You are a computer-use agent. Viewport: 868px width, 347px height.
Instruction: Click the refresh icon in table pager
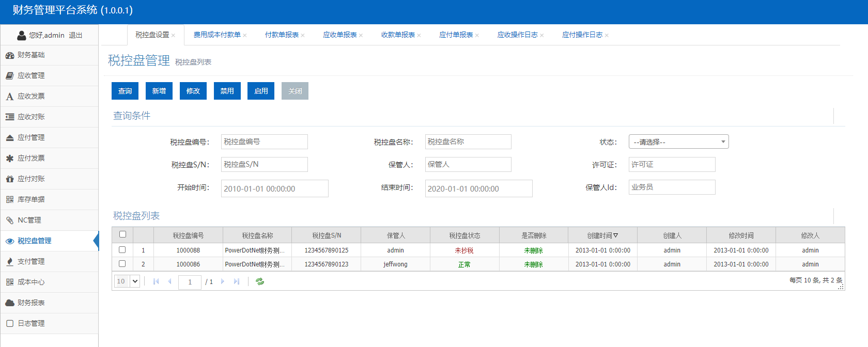click(x=260, y=281)
